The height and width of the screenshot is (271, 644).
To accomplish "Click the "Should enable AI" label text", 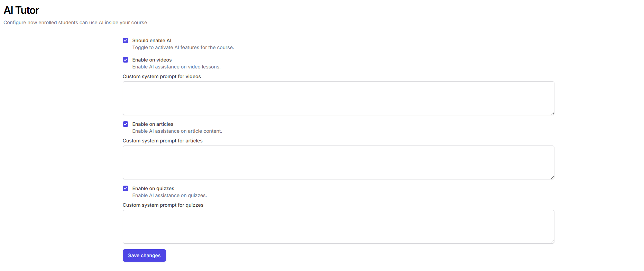I will 151,40.
